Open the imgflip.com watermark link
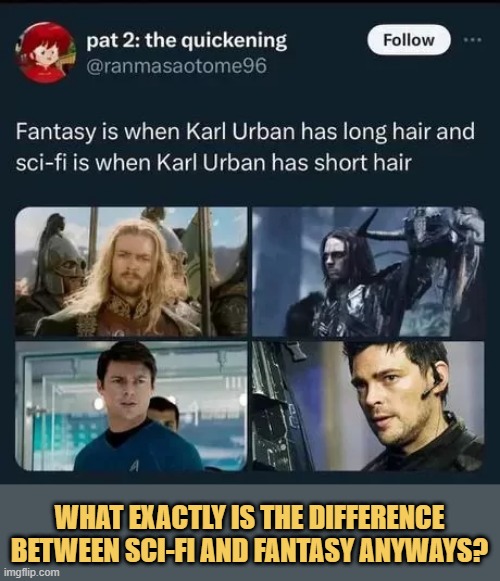This screenshot has height=581, width=500. coord(30,572)
